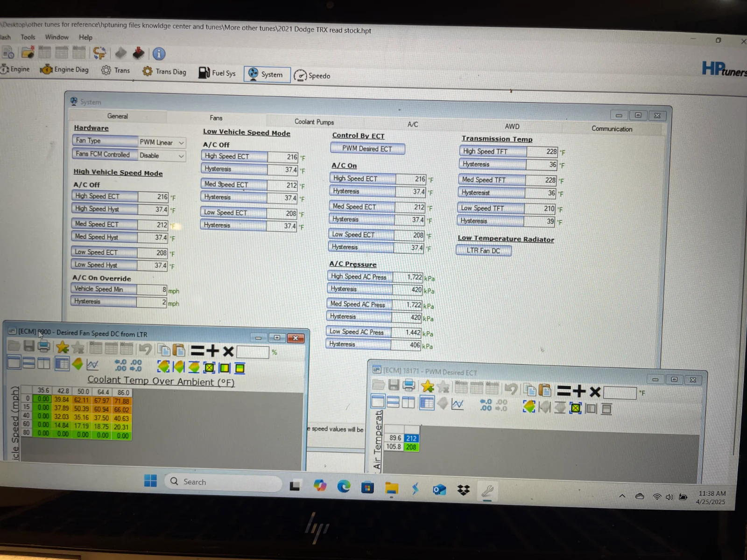This screenshot has width=747, height=560.
Task: Click the plus icon in PWM Desired ECT window
Action: [x=579, y=391]
